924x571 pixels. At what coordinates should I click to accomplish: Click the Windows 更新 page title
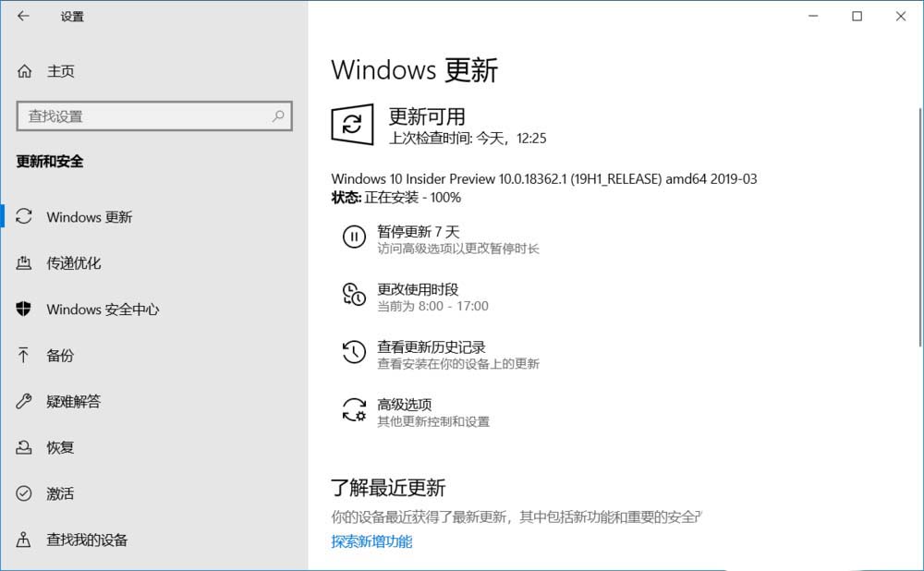click(x=414, y=70)
